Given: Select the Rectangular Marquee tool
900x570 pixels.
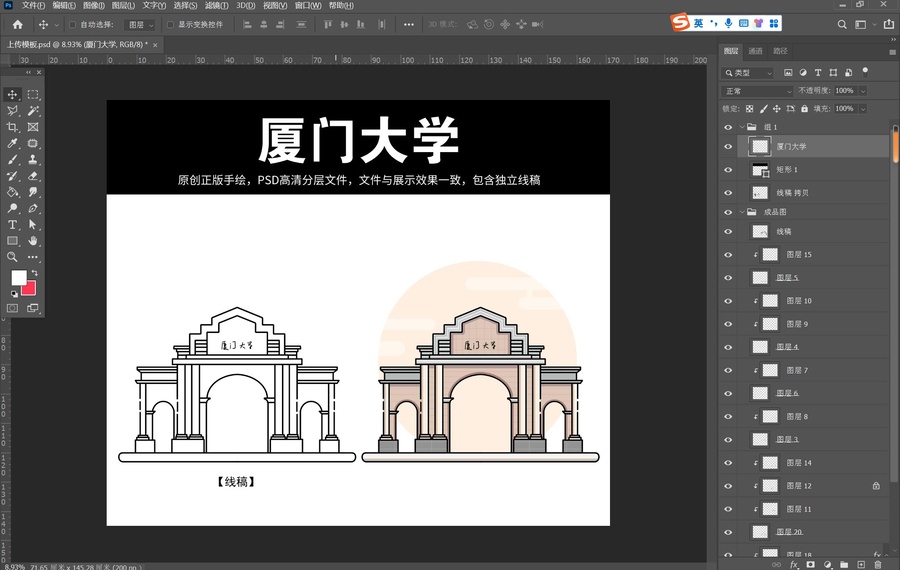Looking at the screenshot, I should point(33,94).
